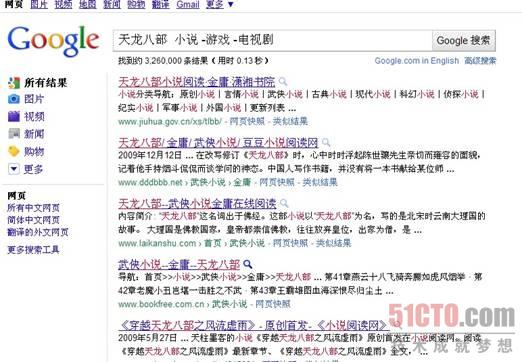
Task: Click URL text www.bookfree.com.cn
Action: pos(161,304)
